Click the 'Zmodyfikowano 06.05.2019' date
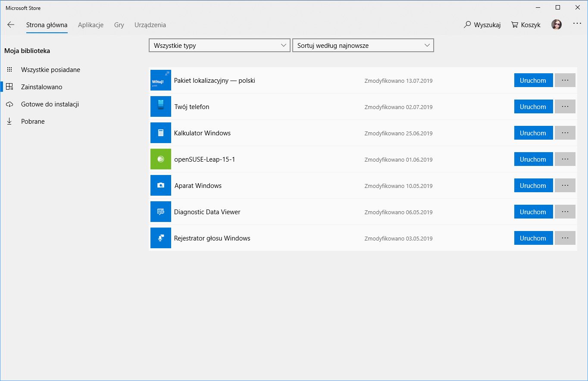Image resolution: width=588 pixels, height=381 pixels. [398, 212]
